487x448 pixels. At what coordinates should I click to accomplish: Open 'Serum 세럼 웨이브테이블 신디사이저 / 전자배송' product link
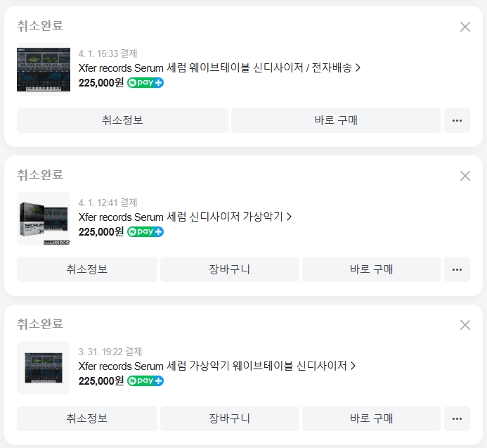(x=219, y=68)
